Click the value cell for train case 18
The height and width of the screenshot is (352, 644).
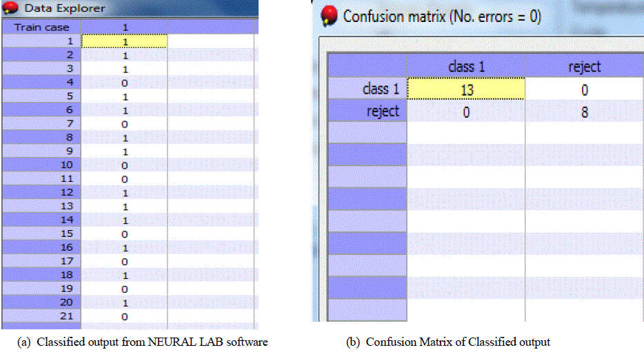click(124, 275)
